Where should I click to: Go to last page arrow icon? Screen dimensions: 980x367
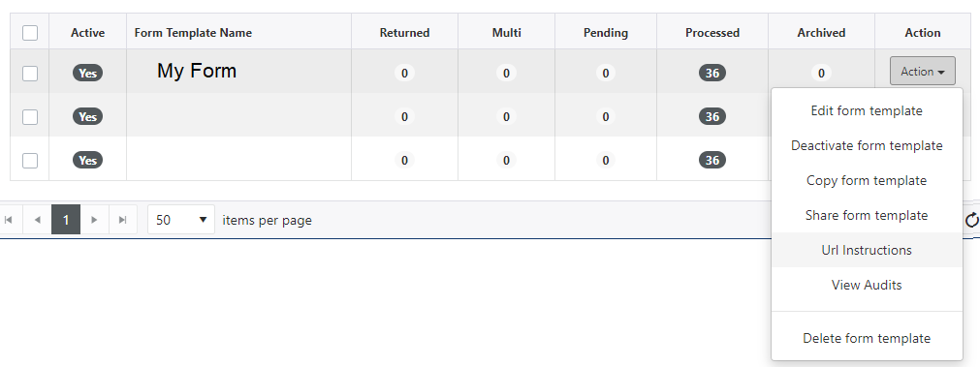[x=123, y=220]
